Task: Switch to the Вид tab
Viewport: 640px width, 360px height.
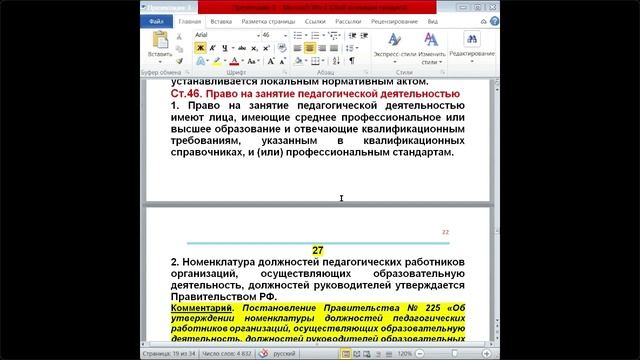Action: (x=433, y=21)
